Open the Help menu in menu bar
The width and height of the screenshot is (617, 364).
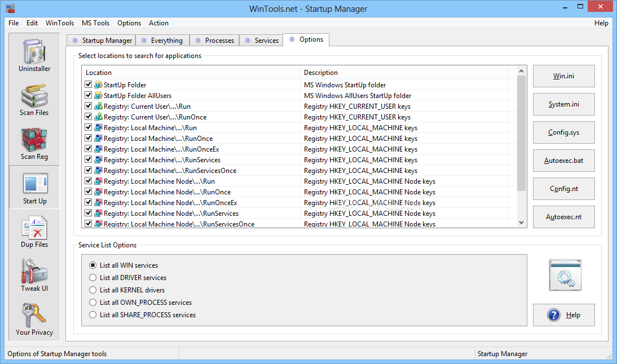pyautogui.click(x=601, y=23)
